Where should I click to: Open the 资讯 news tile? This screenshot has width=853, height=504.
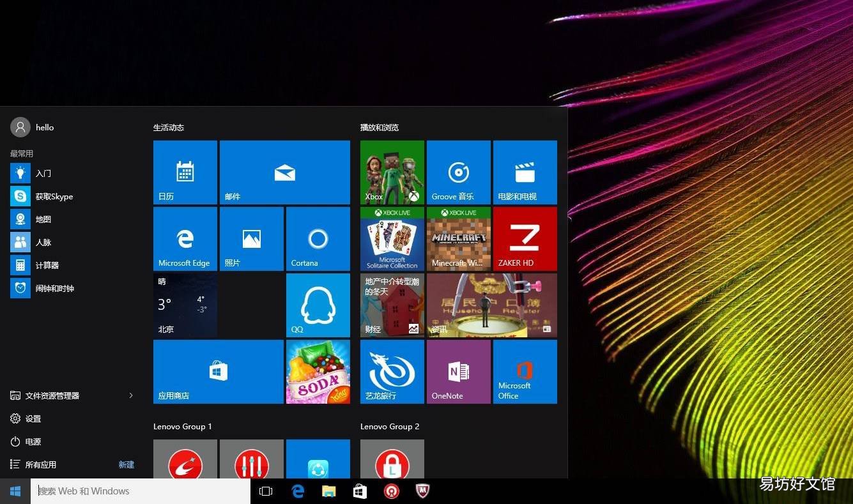(x=492, y=305)
